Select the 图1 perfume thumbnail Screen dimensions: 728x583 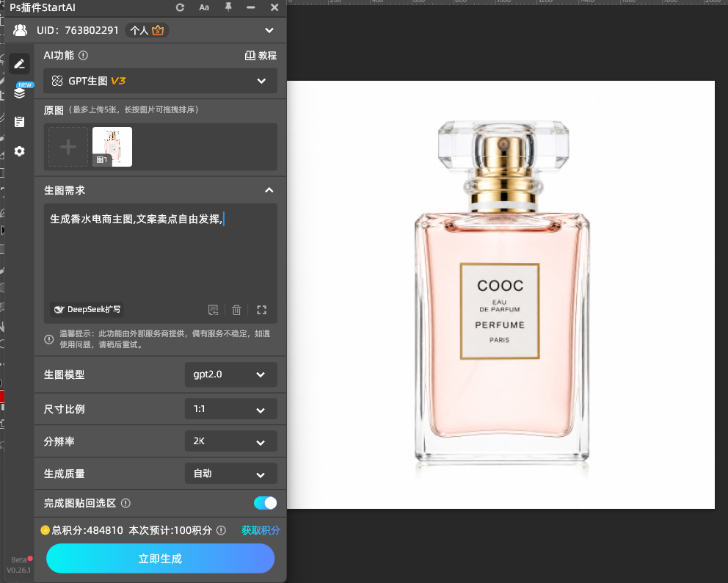tap(112, 147)
